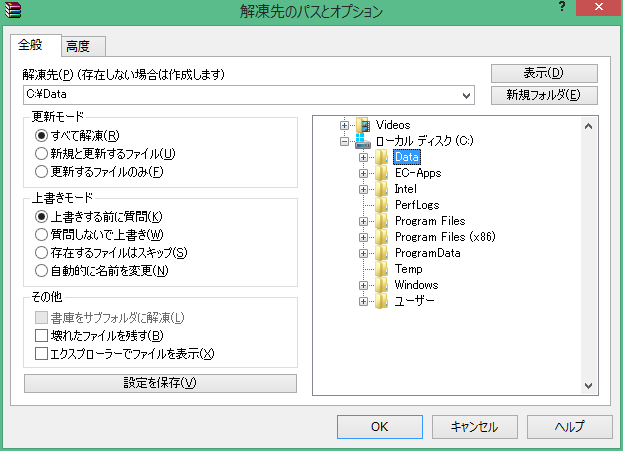Image resolution: width=623 pixels, height=451 pixels.
Task: Click the ユーザー folder icon
Action: pyautogui.click(x=382, y=301)
